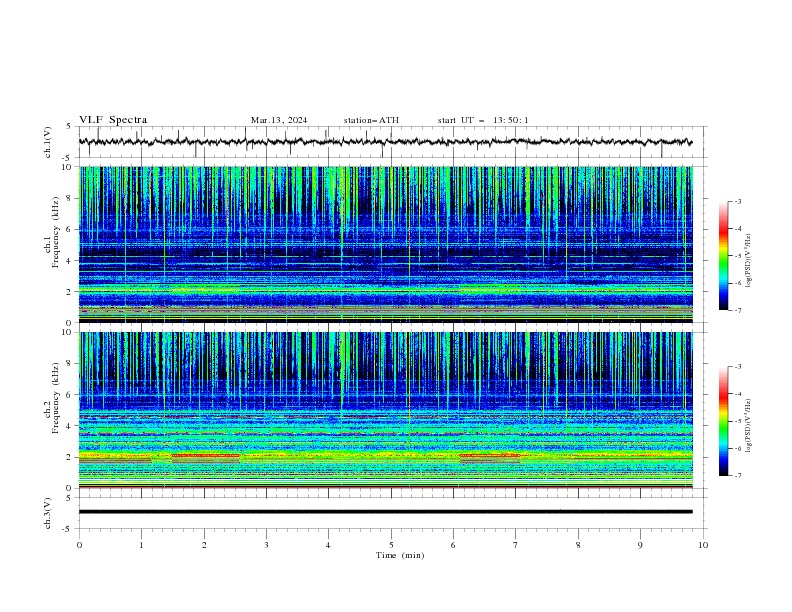Click the "9" time axis tick label
This screenshot has height=612, width=792.
point(640,545)
